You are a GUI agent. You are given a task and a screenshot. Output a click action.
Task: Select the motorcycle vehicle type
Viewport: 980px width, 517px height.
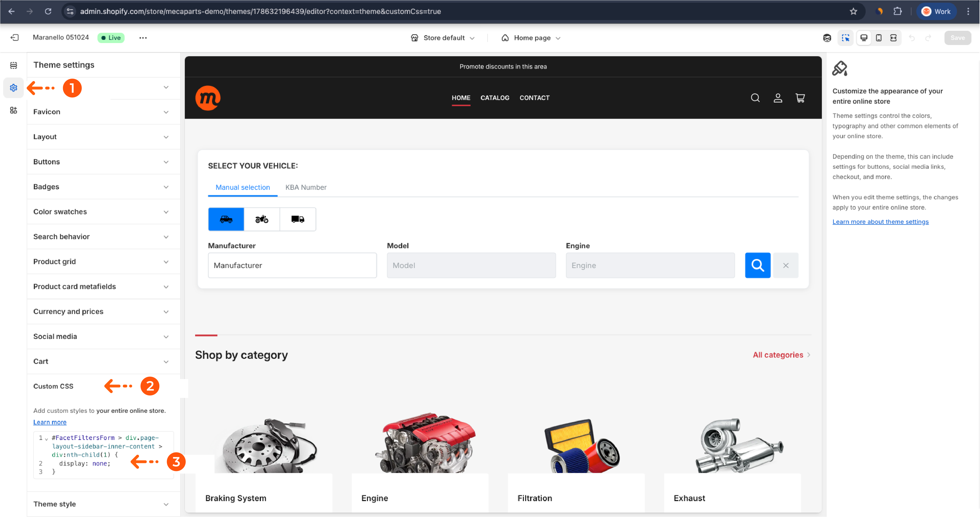click(262, 219)
